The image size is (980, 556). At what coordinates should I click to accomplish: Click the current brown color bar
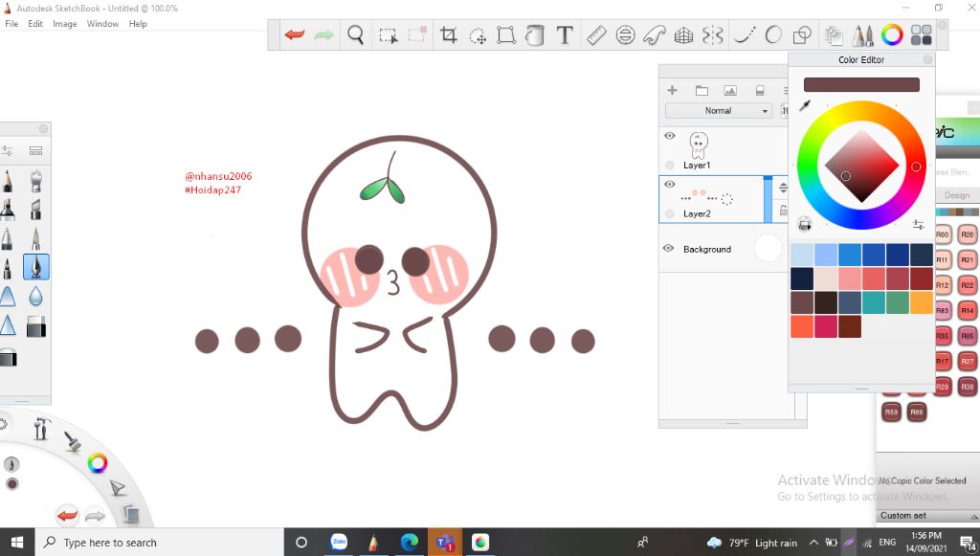pyautogui.click(x=861, y=84)
